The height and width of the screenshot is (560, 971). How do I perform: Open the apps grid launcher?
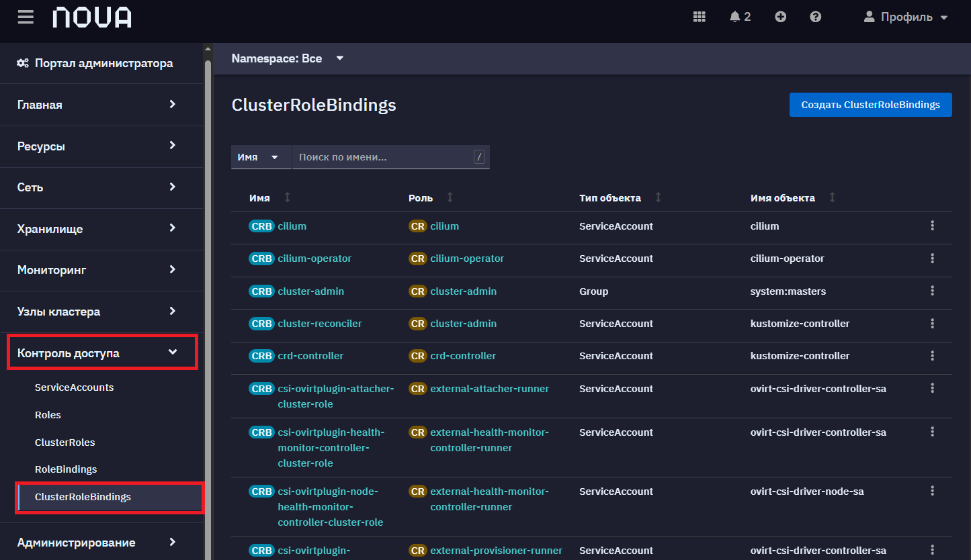click(x=700, y=17)
